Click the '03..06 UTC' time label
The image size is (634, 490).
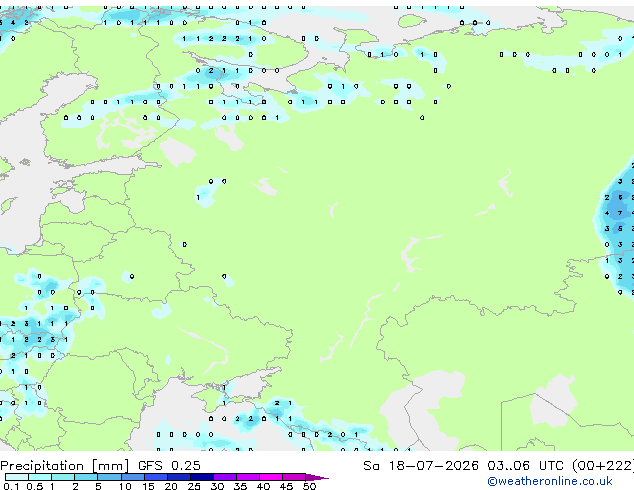coord(525,466)
